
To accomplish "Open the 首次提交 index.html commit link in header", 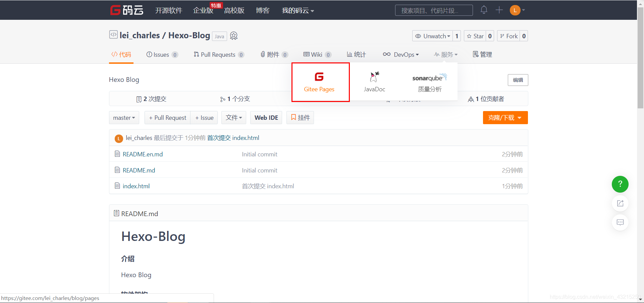I will (233, 138).
